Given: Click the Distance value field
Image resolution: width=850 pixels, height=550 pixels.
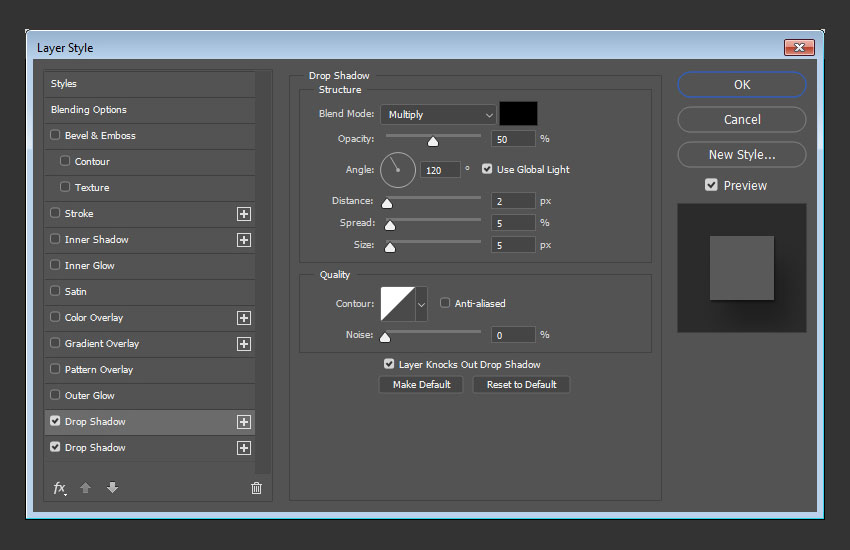Looking at the screenshot, I should point(513,201).
